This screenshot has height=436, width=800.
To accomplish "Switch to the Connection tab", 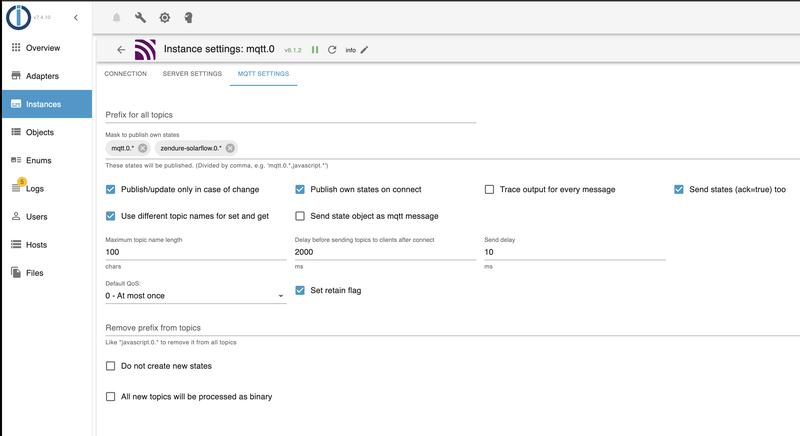I will tap(126, 74).
